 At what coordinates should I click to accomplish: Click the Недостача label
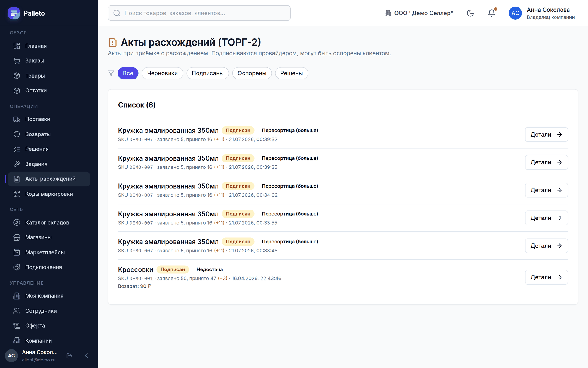tap(210, 269)
